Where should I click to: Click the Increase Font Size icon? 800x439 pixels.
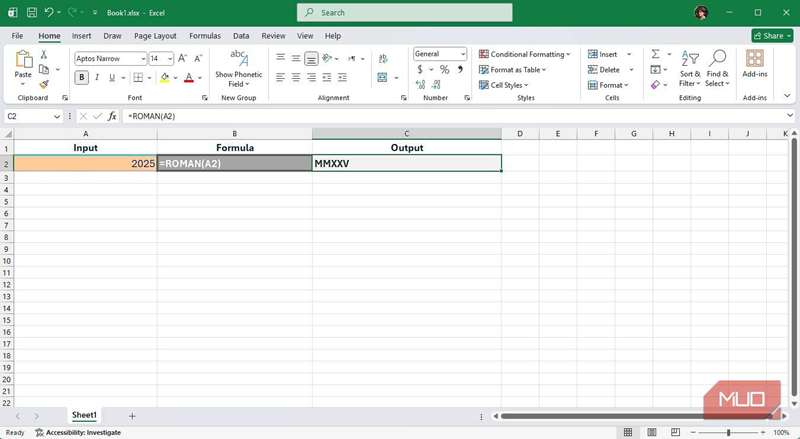(x=183, y=59)
